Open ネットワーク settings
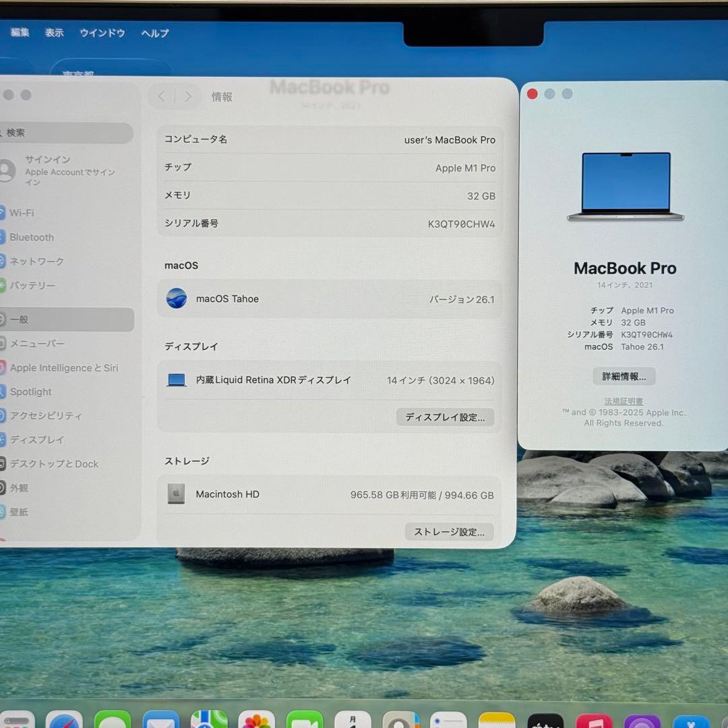The width and height of the screenshot is (728, 728). (x=37, y=262)
